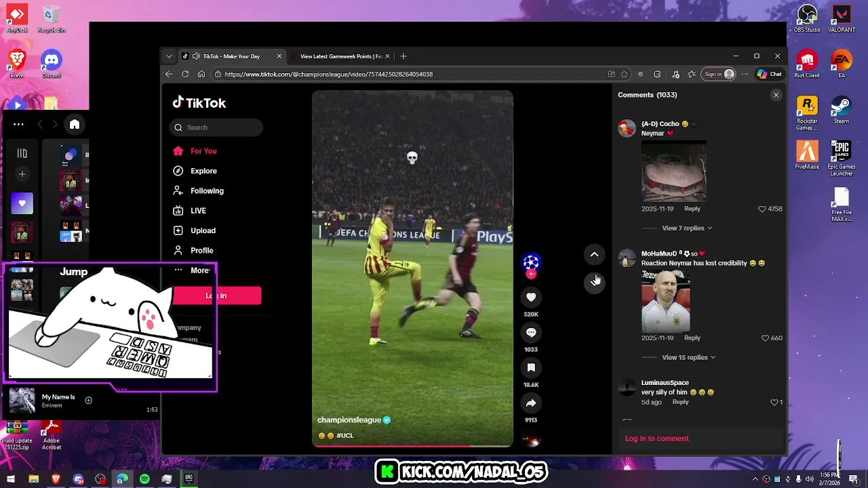Open Spotify Liked Songs heart tile
This screenshot has height=488, width=868.
click(x=22, y=203)
